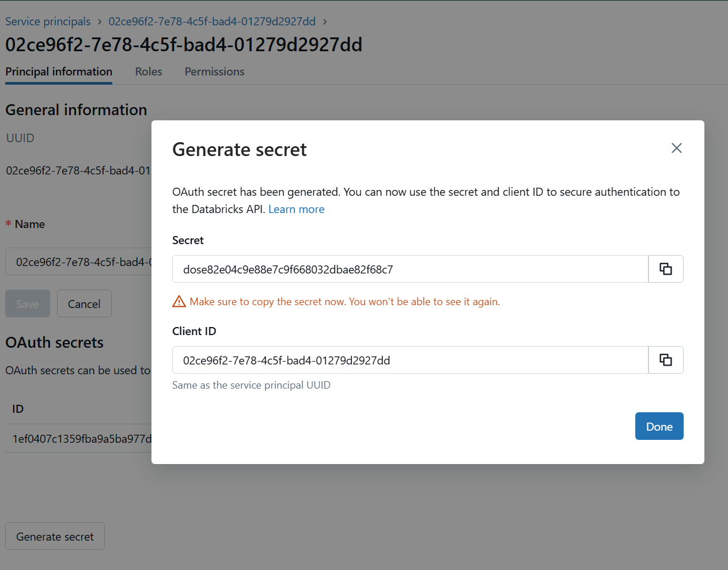
Task: Open the Learn more link
Action: point(296,209)
